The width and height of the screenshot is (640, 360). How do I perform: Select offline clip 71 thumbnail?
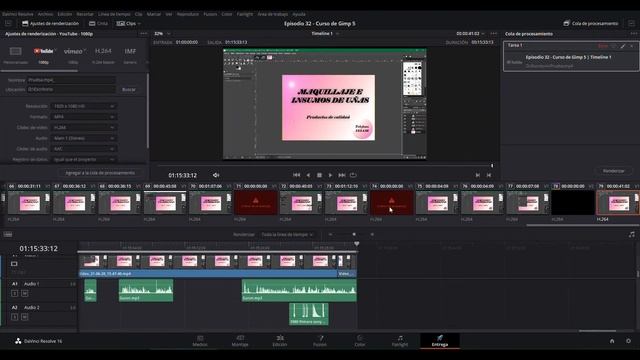pyautogui.click(x=256, y=202)
